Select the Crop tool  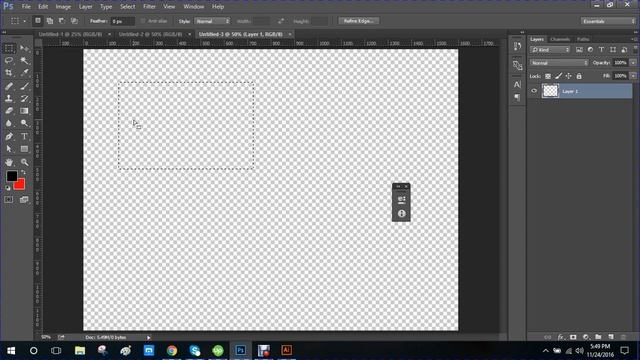(9, 73)
